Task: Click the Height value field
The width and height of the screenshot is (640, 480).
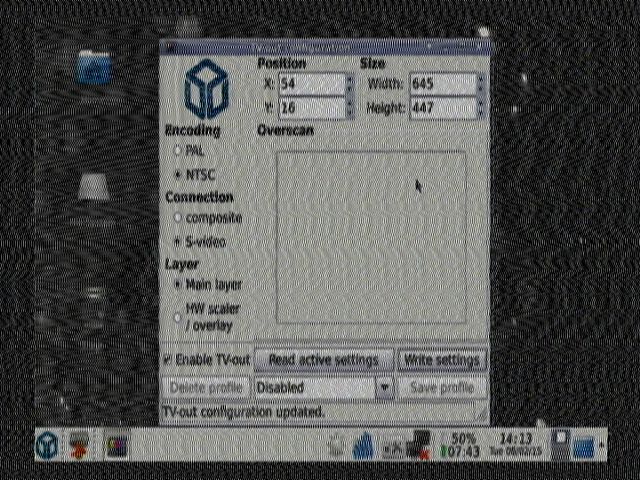Action: coord(440,108)
